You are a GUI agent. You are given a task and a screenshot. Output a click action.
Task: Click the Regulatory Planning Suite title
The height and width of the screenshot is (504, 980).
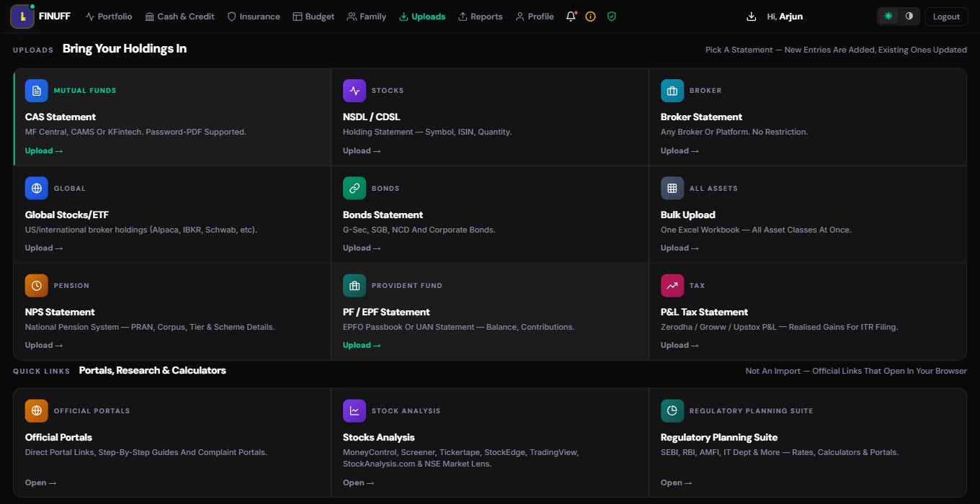coord(719,437)
